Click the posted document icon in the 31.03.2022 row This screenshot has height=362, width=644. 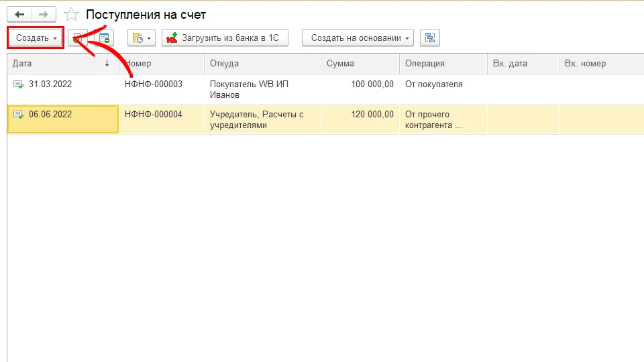click(18, 84)
